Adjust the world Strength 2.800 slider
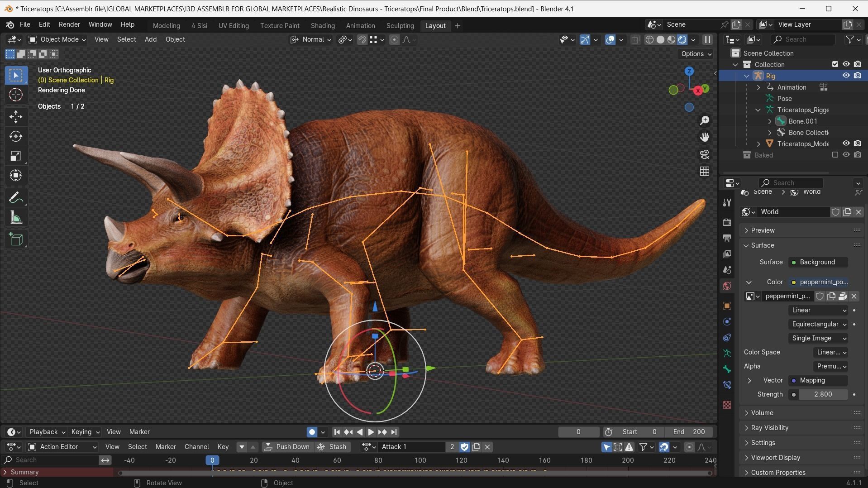The image size is (868, 488). tap(823, 395)
